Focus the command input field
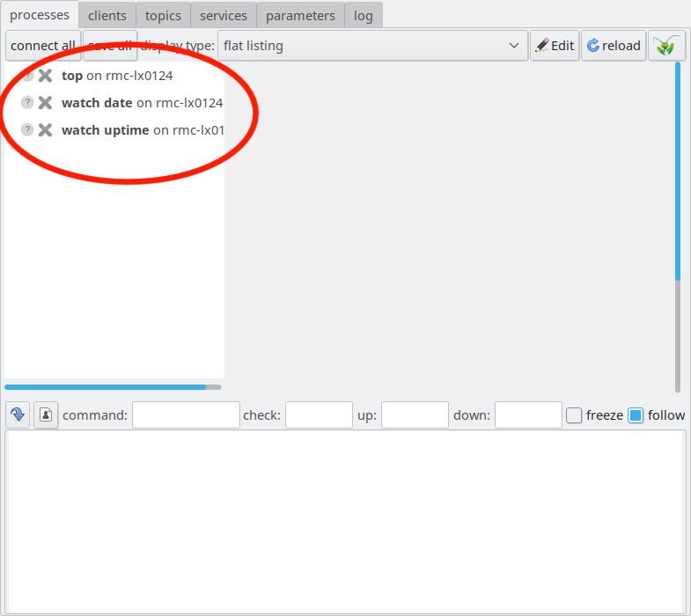691x616 pixels. coord(186,414)
